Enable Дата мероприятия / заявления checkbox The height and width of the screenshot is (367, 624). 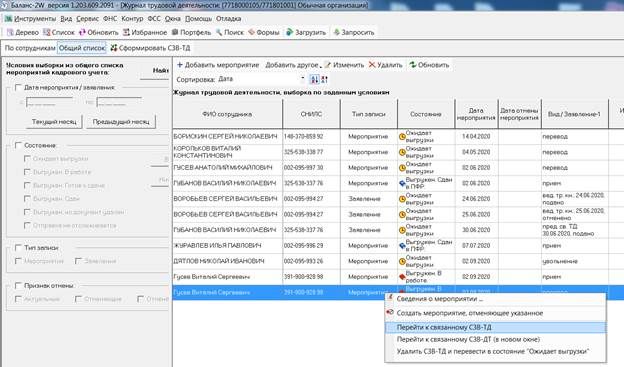click(x=18, y=88)
